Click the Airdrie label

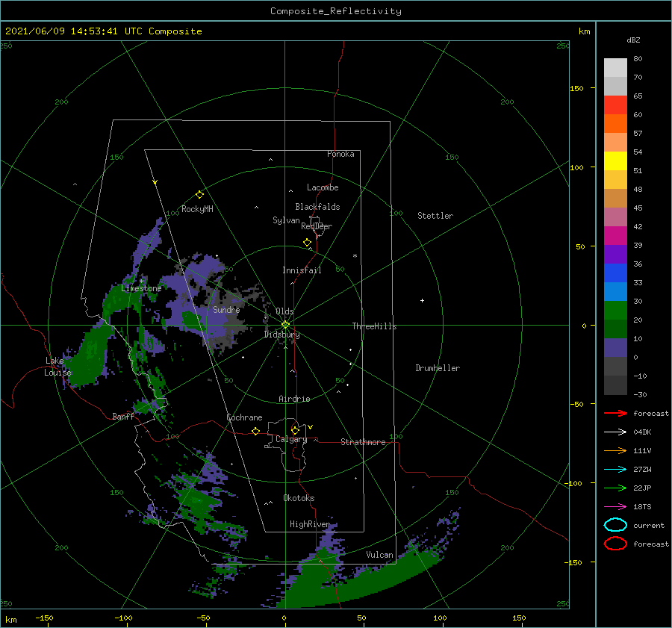click(294, 399)
